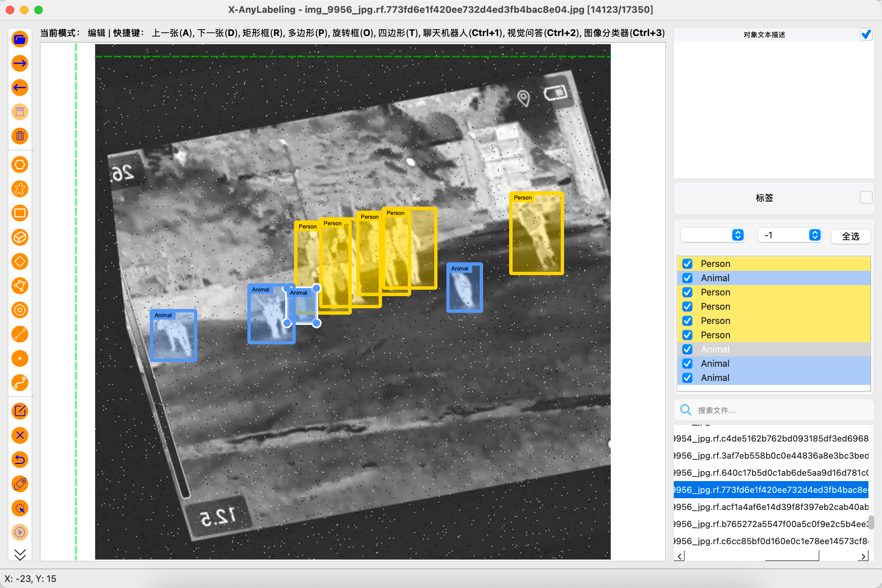
Task: Open the -1 group id dropdown
Action: pyautogui.click(x=790, y=235)
